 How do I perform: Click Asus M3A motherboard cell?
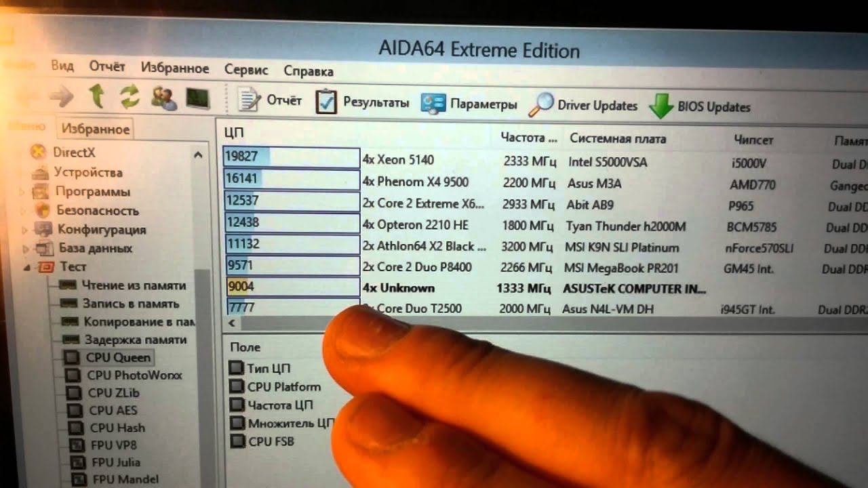click(595, 184)
